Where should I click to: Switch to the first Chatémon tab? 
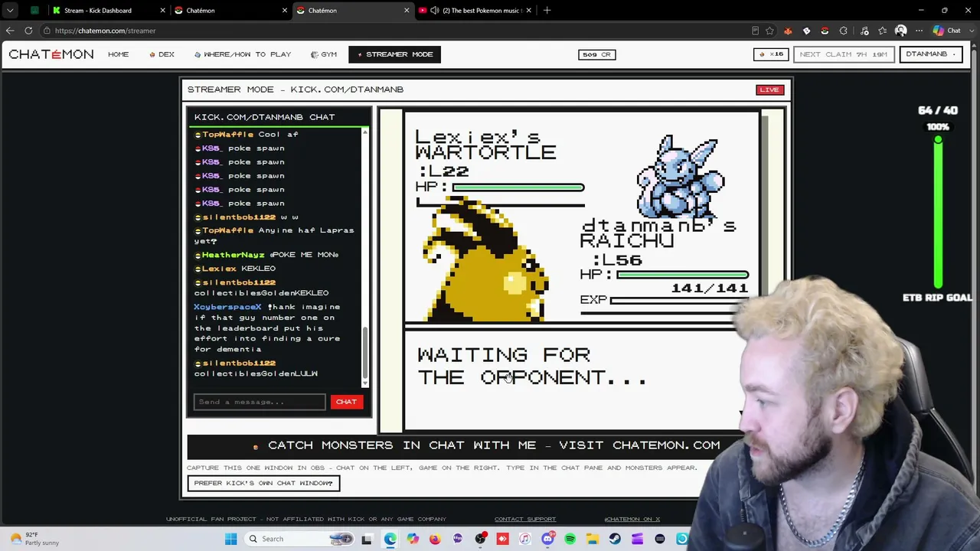230,10
